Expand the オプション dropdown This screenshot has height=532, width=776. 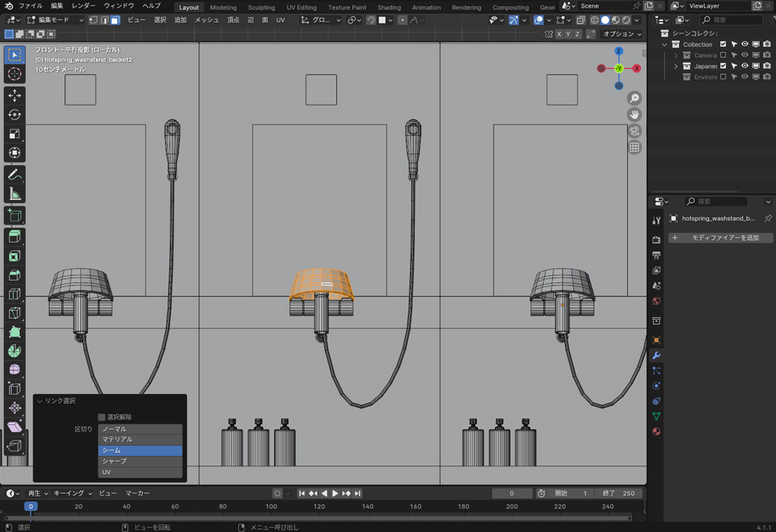pyautogui.click(x=622, y=34)
